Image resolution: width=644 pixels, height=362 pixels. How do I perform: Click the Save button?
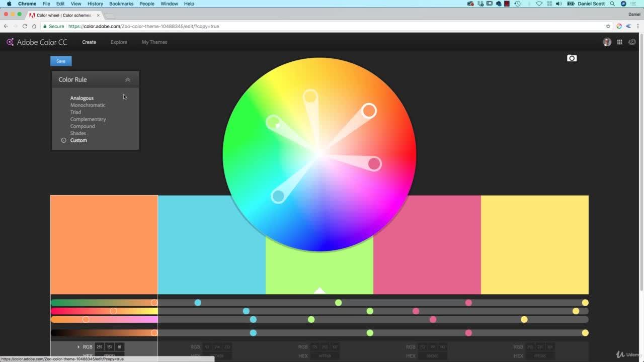click(60, 61)
